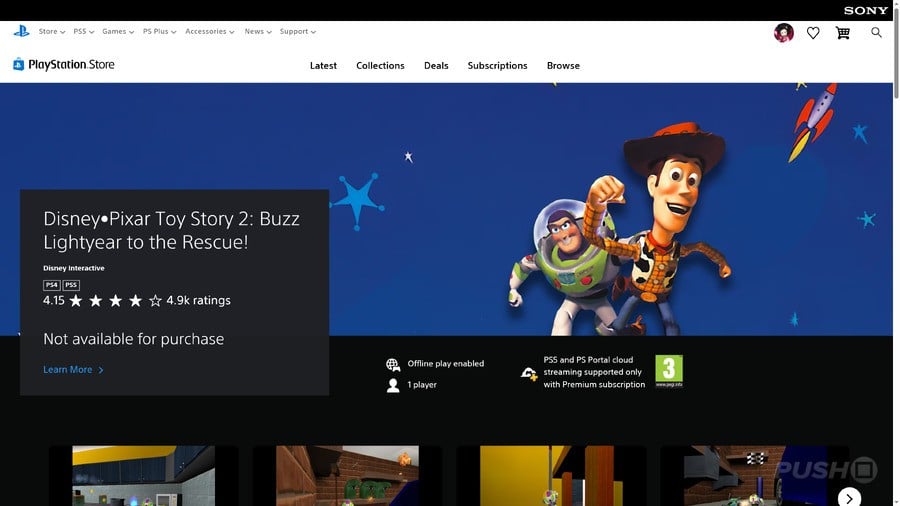Click the '1 player' label
900x506 pixels.
[422, 385]
